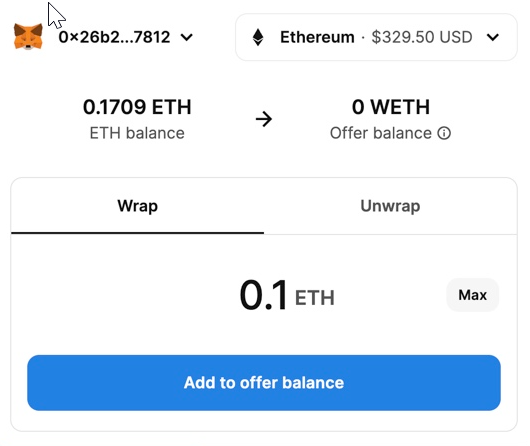Switch to the Unwrap tab
Viewport: 530px width, 446px height.
pos(390,206)
